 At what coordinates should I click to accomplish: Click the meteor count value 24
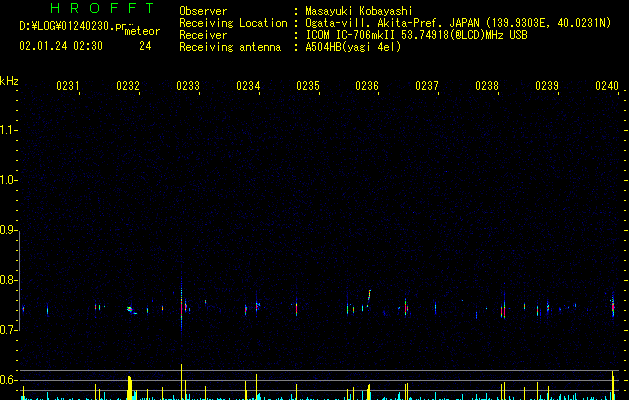145,46
